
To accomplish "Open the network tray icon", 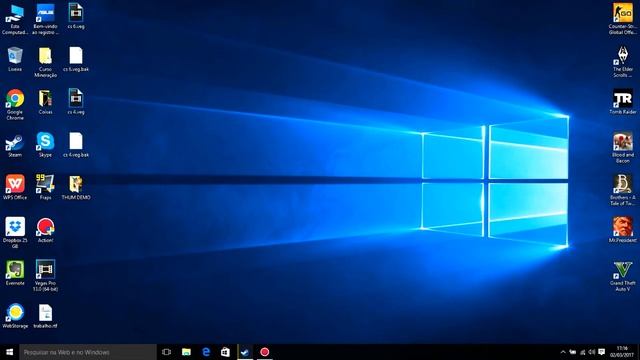I will (x=582, y=352).
